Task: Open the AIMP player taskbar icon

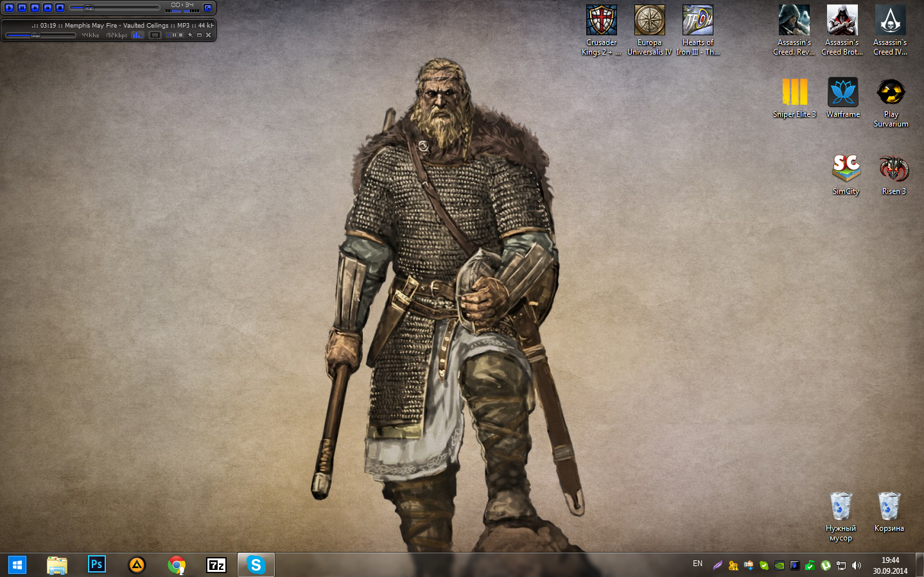Action: pos(137,565)
